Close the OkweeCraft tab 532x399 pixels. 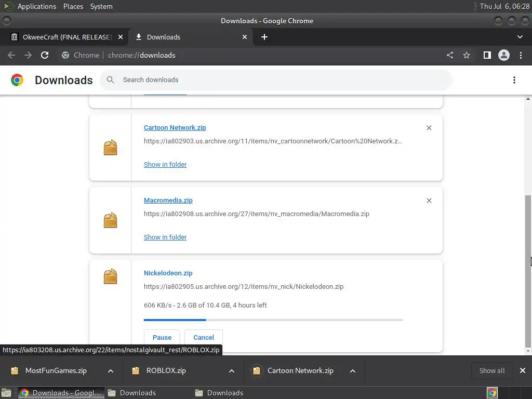click(x=121, y=37)
